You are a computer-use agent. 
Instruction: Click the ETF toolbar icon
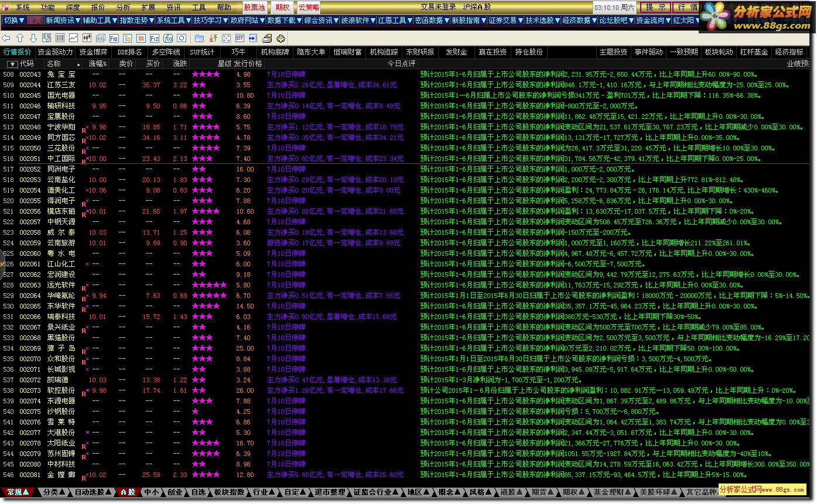(240, 38)
